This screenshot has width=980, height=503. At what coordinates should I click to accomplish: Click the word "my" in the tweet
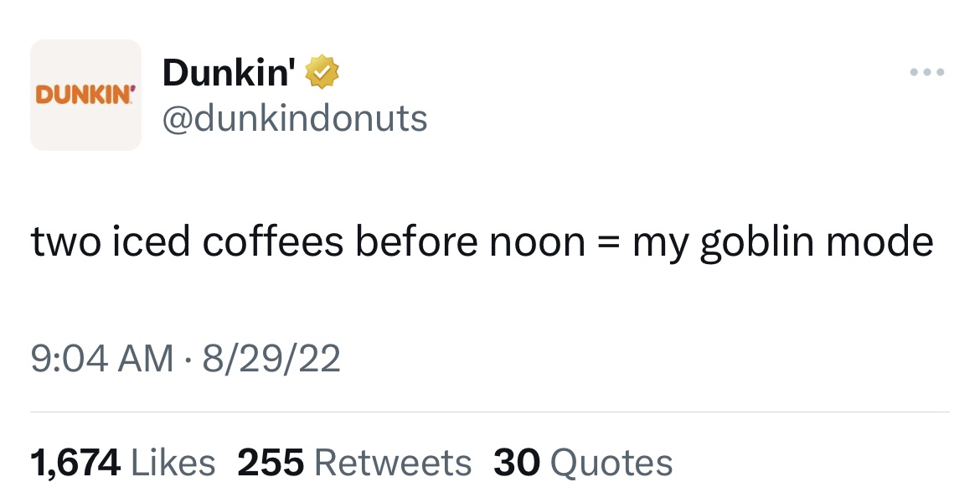[x=660, y=243]
